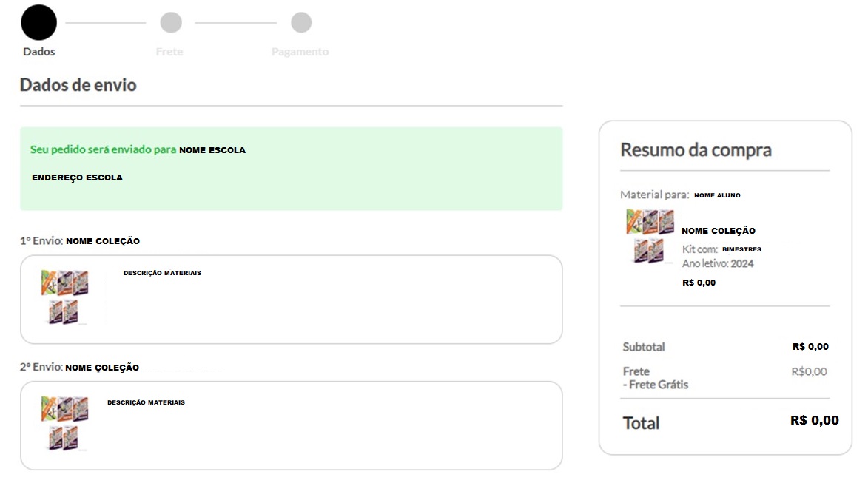Click Nome Coleção in purchase summary
The width and height of the screenshot is (868, 483).
[719, 231]
